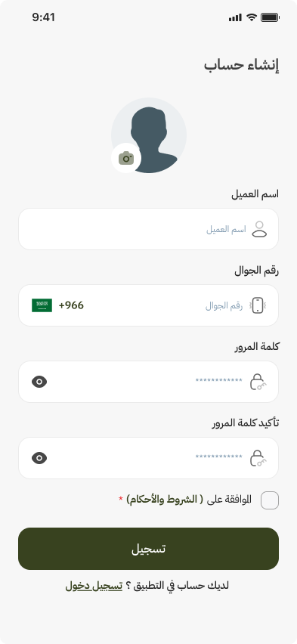Tap the camera icon to upload photo
Screen dimensions: 297x644
pos(126,158)
